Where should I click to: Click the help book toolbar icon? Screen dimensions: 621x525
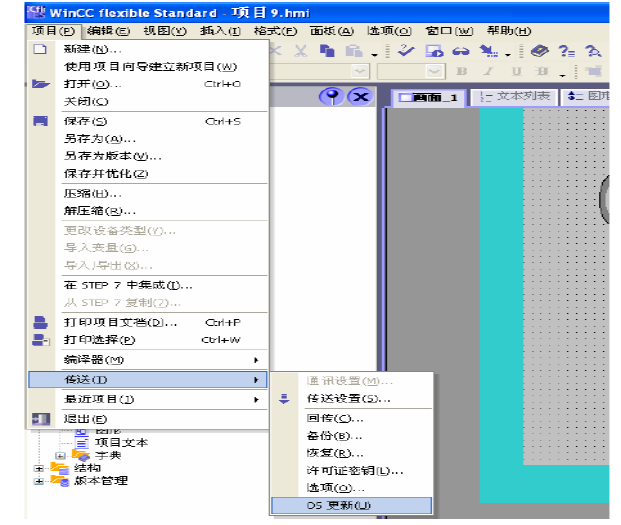click(x=539, y=51)
